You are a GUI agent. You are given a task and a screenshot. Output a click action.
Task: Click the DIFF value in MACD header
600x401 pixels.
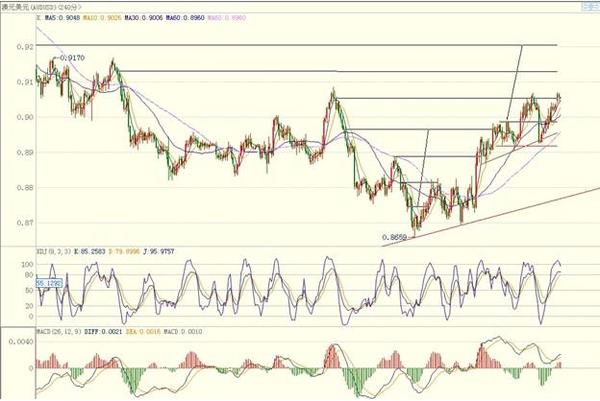coord(66,329)
